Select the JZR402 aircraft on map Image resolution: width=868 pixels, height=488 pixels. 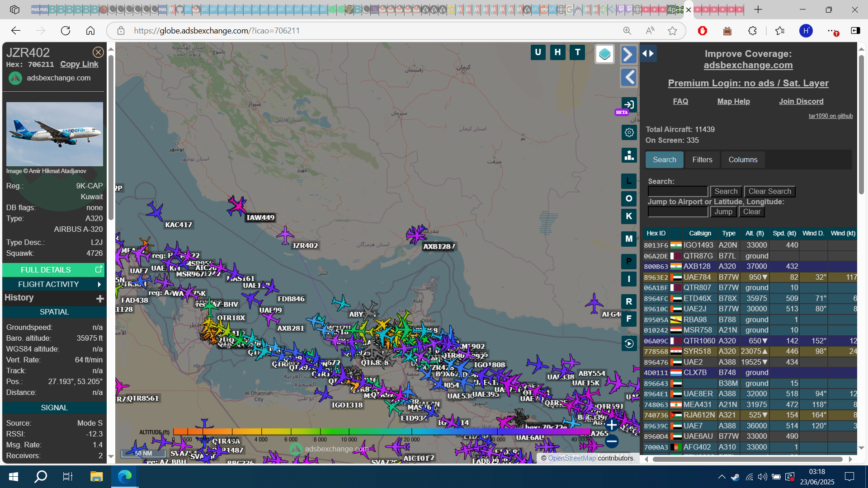(285, 235)
